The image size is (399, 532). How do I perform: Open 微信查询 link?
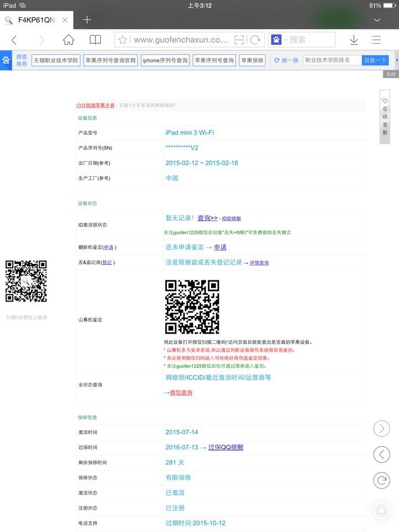tap(181, 392)
